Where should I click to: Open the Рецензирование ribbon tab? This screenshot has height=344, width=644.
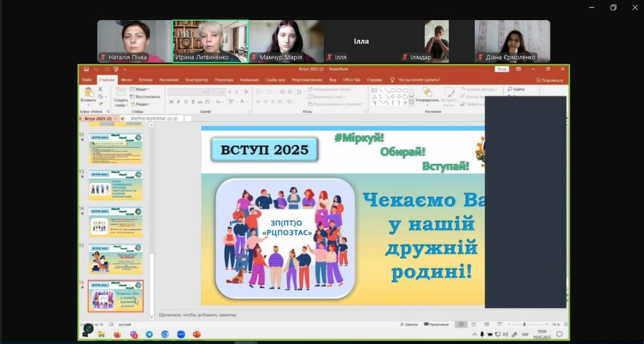pos(308,80)
